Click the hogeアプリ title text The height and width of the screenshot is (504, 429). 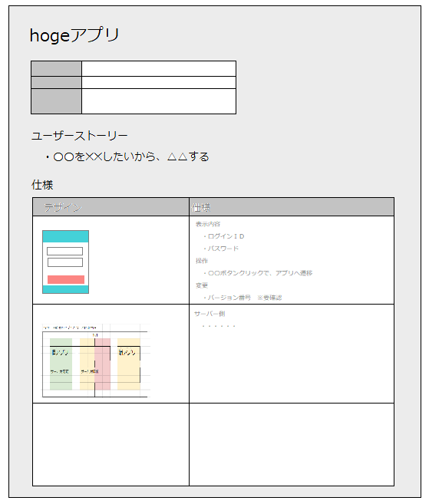pyautogui.click(x=74, y=35)
